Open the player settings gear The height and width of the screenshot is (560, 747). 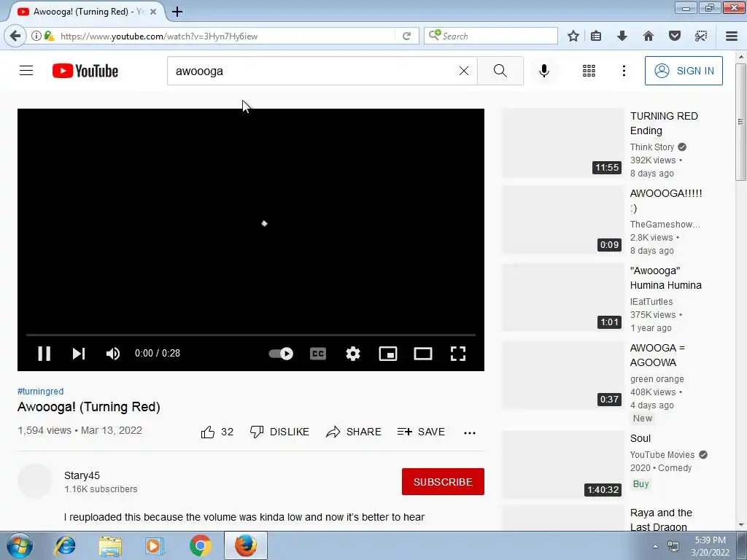pos(353,354)
